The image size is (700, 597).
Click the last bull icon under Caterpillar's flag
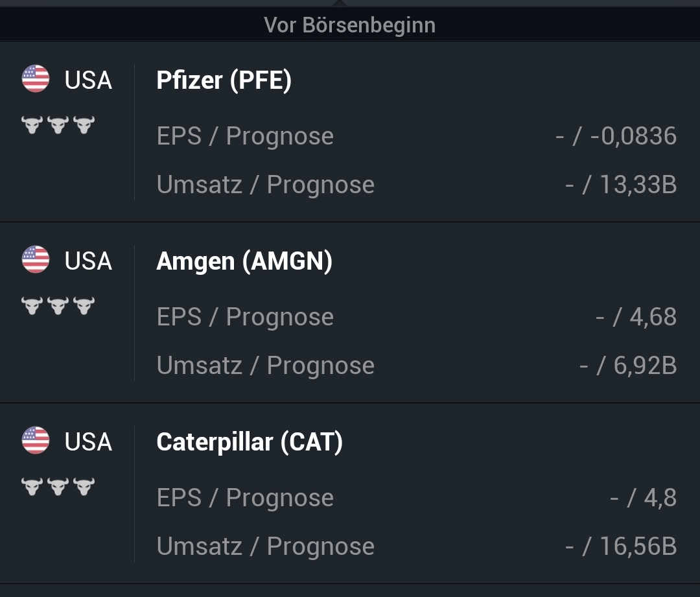tap(84, 486)
